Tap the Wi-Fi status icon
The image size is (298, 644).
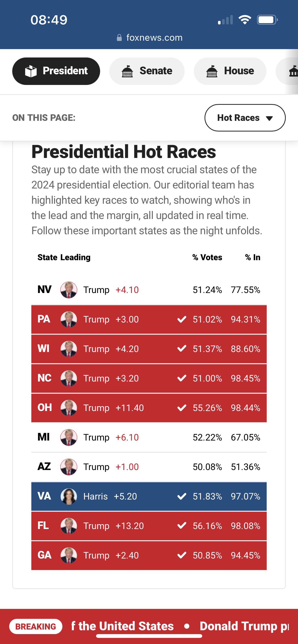click(x=245, y=20)
